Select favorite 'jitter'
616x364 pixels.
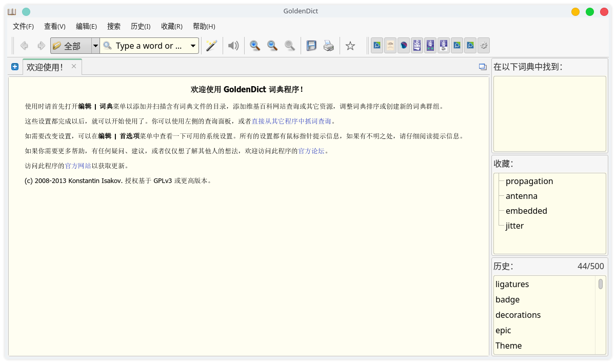pyautogui.click(x=514, y=226)
